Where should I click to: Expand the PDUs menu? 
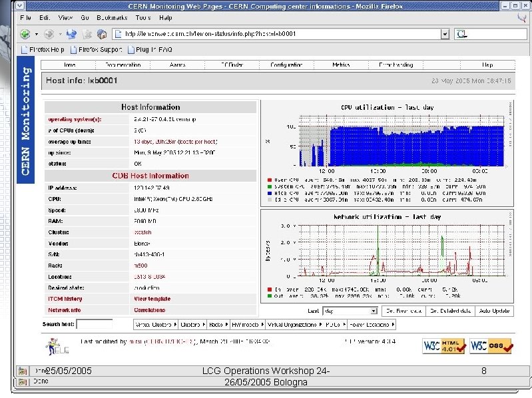[335, 325]
